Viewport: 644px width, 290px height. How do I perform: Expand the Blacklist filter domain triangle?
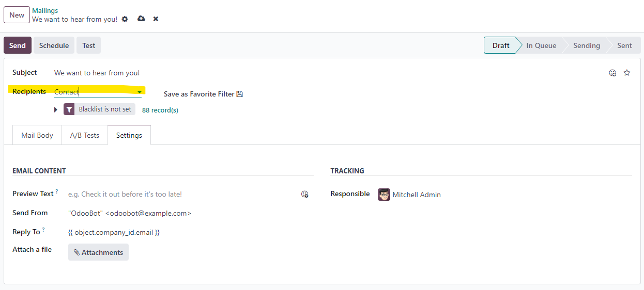(x=56, y=110)
